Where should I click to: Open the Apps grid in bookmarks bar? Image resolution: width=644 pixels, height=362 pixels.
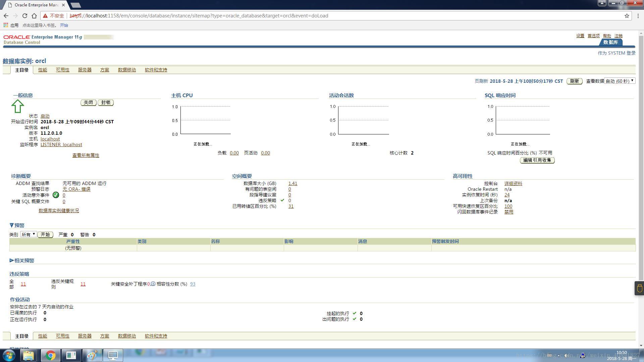coord(6,25)
